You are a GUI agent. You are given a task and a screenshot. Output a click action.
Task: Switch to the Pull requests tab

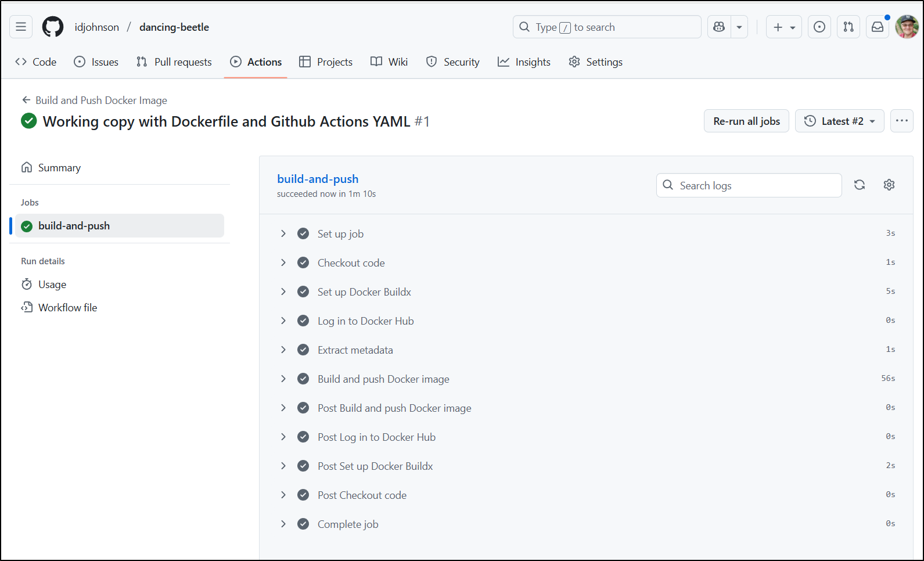coord(174,62)
